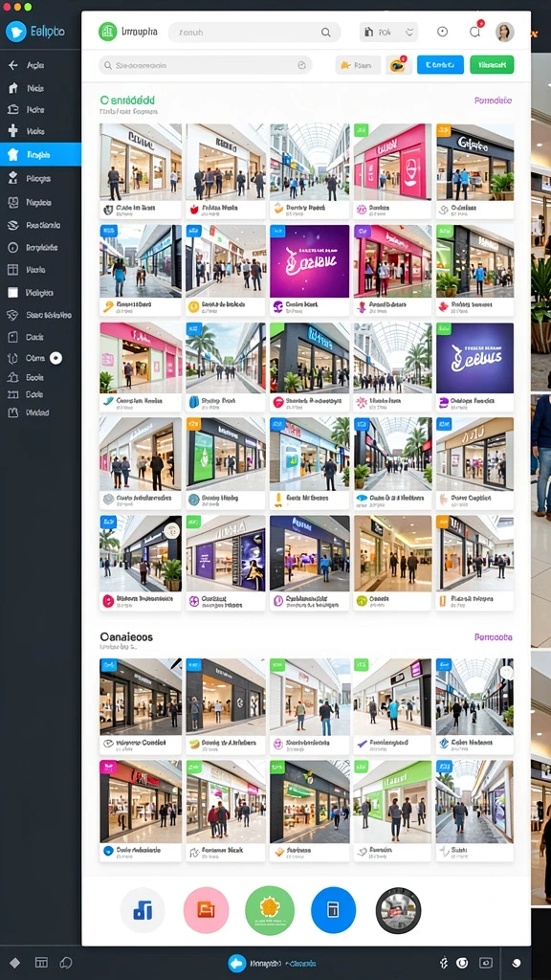The height and width of the screenshot is (980, 551).
Task: Click the notification bell with red badge
Action: tap(475, 31)
